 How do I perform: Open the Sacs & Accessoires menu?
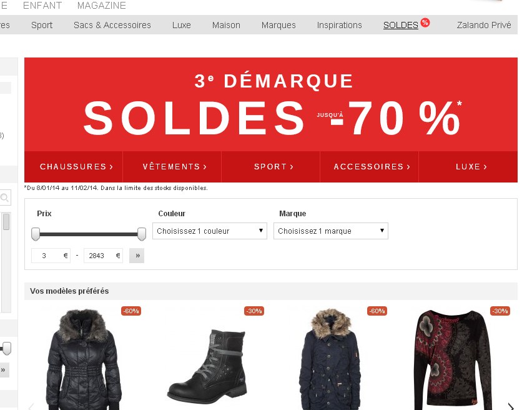point(112,25)
